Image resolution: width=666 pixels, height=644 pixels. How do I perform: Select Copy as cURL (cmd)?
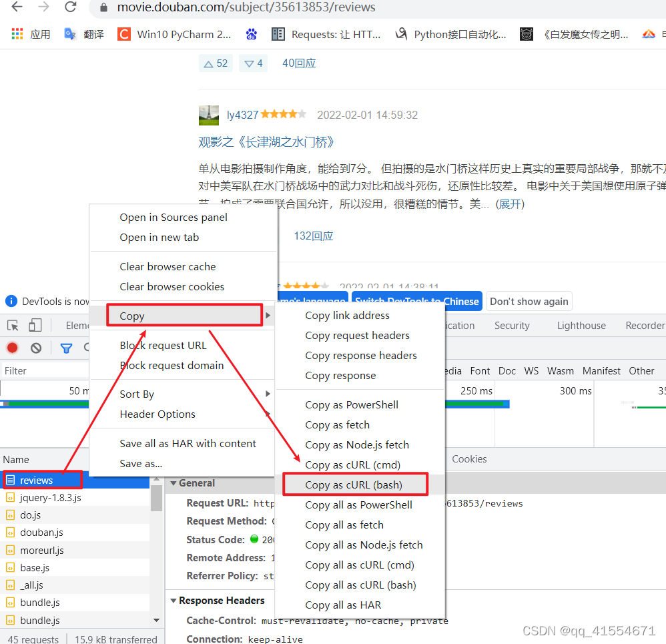coord(360,464)
